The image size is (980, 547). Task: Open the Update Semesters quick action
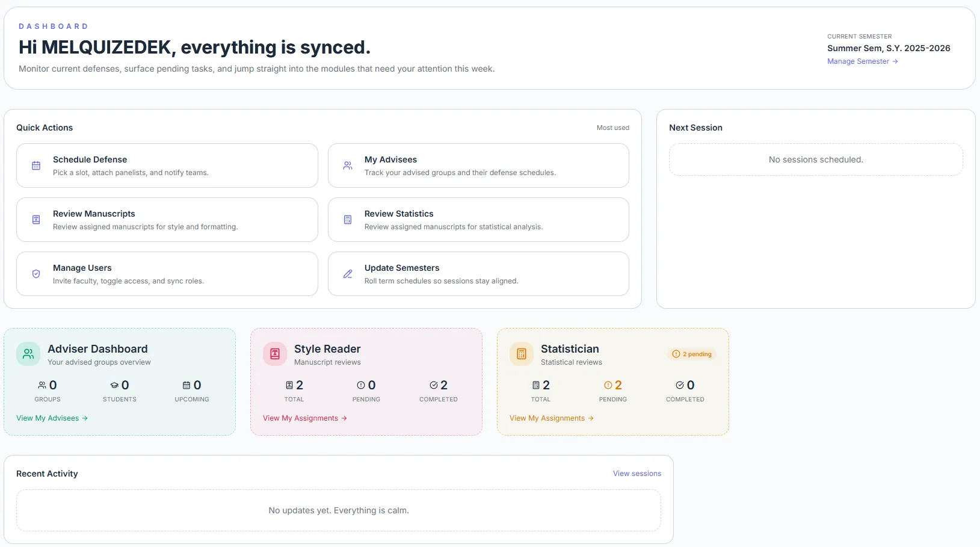click(478, 274)
